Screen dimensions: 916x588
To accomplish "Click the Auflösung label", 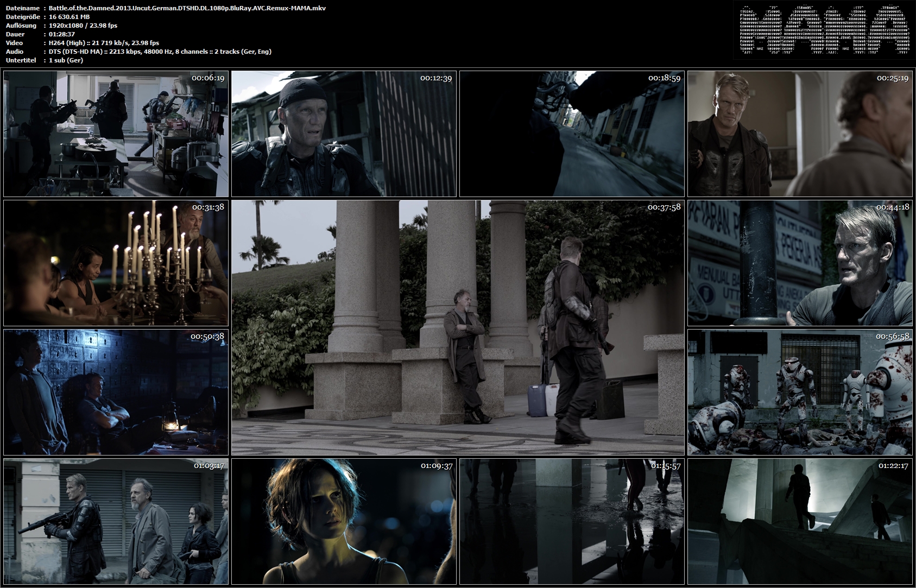I will [x=21, y=26].
